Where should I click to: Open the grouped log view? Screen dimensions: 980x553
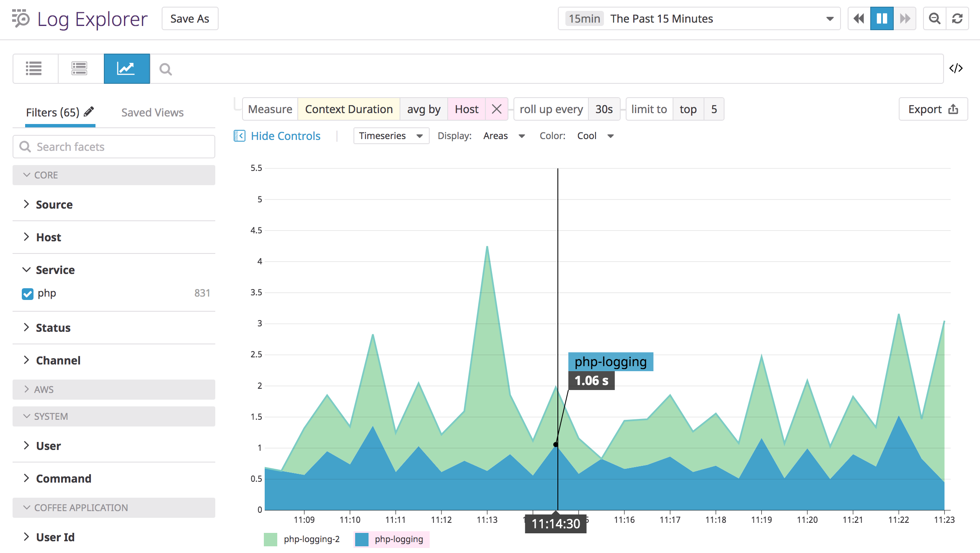(80, 68)
